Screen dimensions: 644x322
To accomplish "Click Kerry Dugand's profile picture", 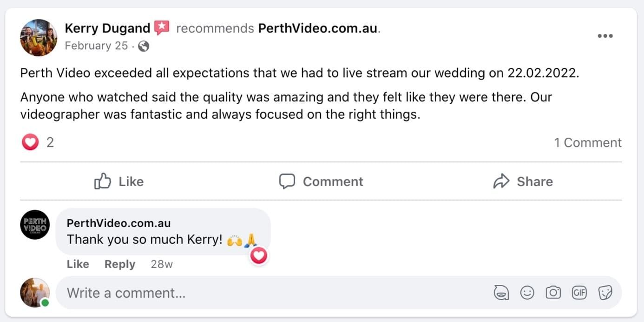I will (x=39, y=37).
